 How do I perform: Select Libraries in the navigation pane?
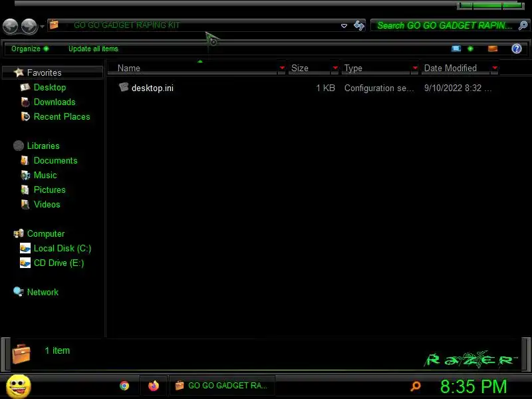(x=43, y=146)
